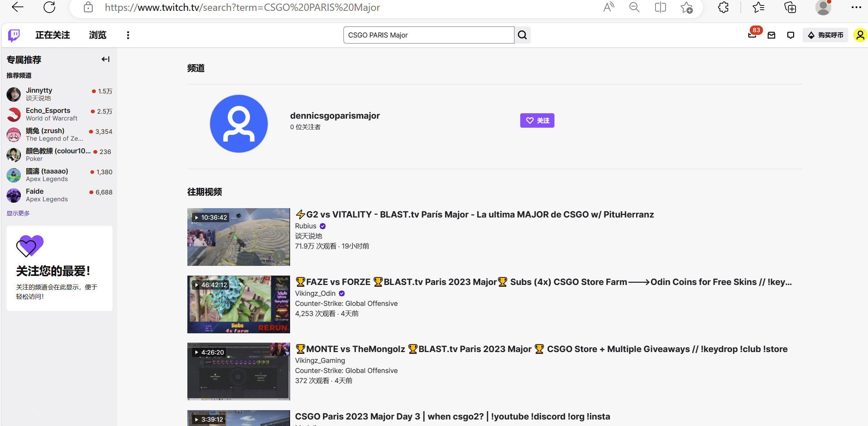Open the 嬌兔 (zrush) recommended channel
Image resolution: width=868 pixels, height=426 pixels.
pyautogui.click(x=59, y=134)
